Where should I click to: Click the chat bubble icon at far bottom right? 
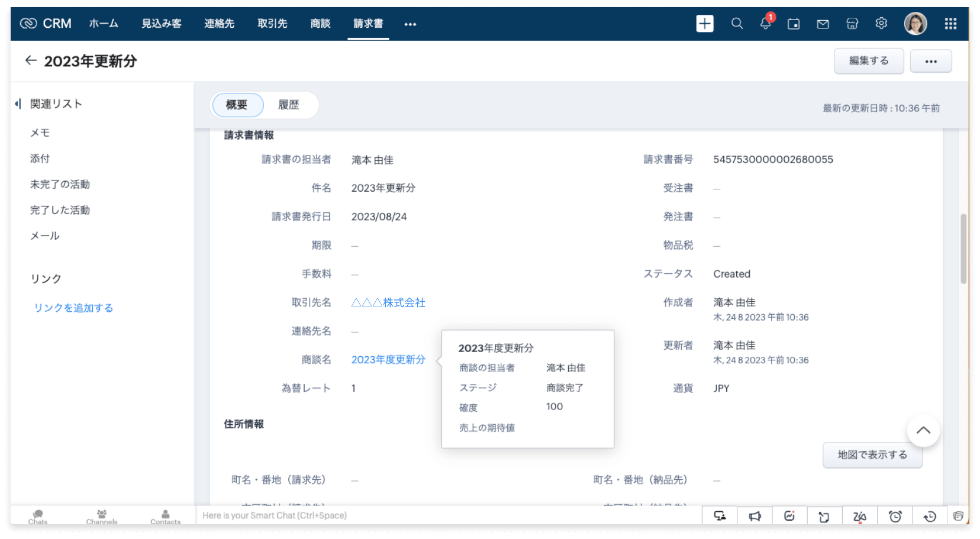click(958, 516)
